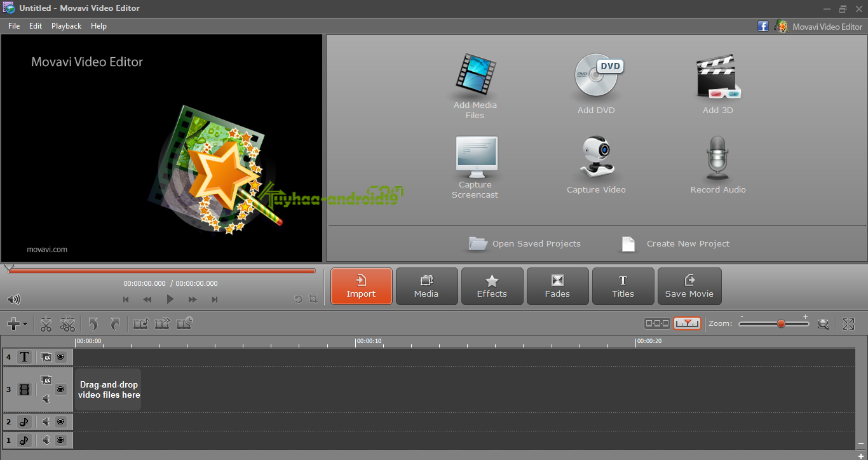868x460 pixels.
Task: Toggle the eye icon on audio track 2
Action: 60,422
